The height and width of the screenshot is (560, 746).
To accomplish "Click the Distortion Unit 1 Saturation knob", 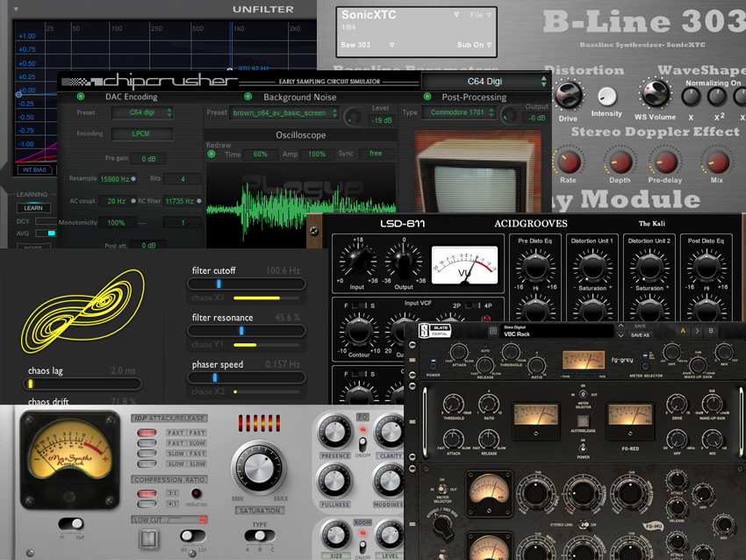I will (x=592, y=268).
